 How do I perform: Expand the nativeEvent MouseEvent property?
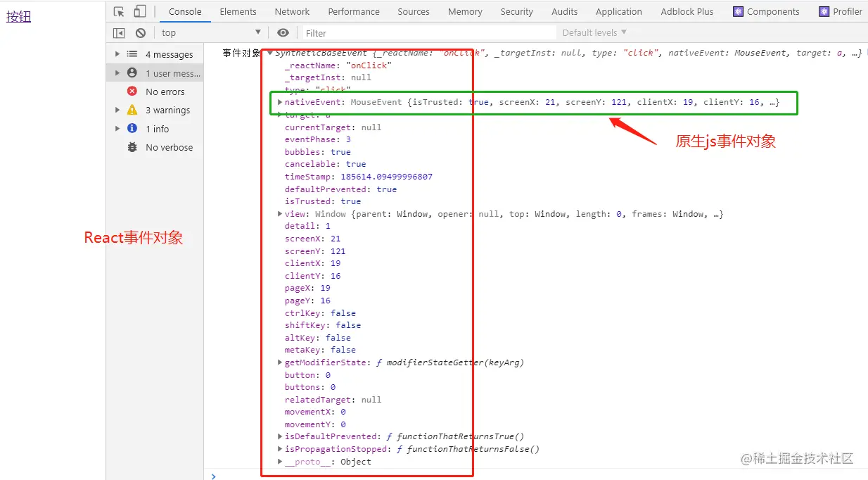click(x=280, y=102)
